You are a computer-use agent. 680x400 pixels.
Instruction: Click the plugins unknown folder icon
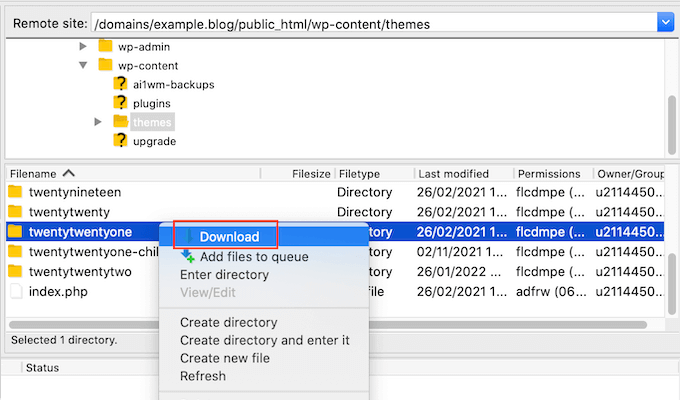click(x=121, y=103)
